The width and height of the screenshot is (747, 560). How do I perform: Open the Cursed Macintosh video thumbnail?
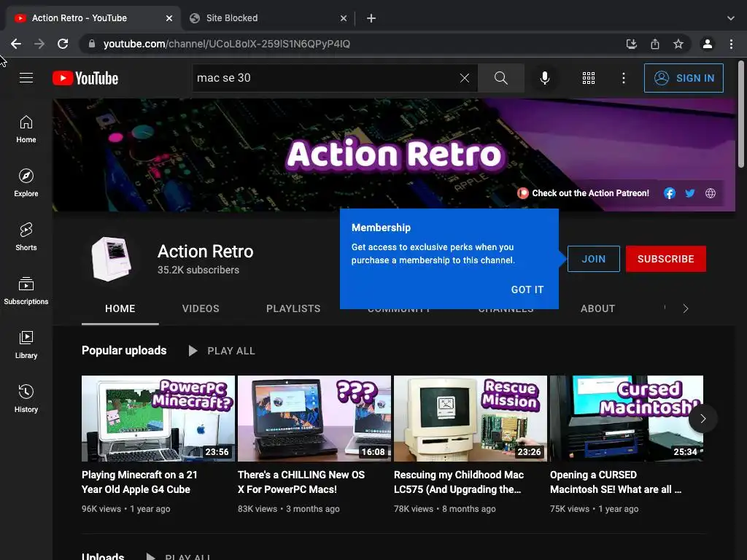click(x=627, y=419)
